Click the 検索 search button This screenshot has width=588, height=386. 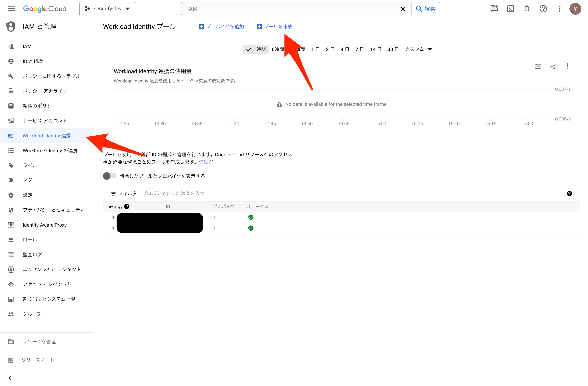pos(426,9)
